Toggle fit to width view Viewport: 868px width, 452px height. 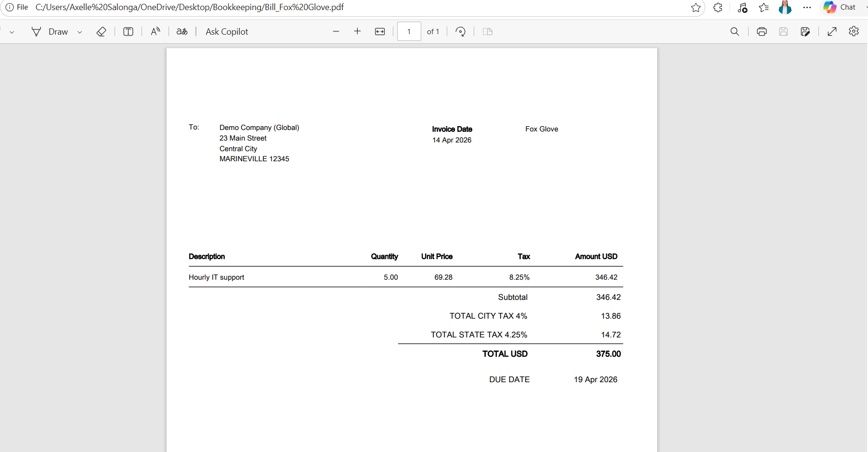380,32
